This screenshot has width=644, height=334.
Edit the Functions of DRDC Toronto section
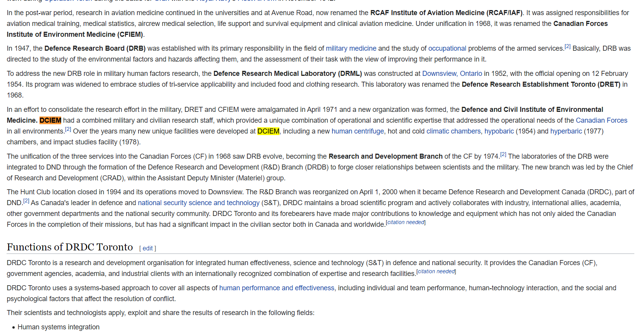tap(147, 248)
